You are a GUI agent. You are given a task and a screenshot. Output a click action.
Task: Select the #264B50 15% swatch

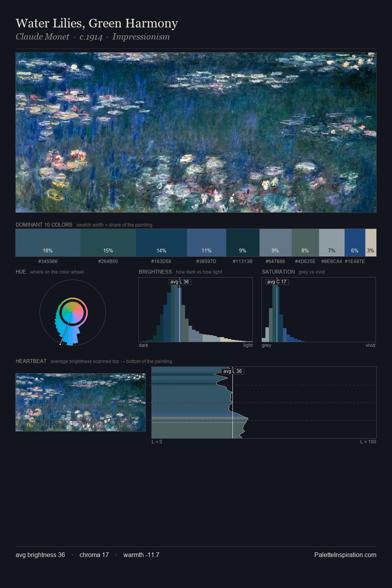tap(108, 243)
